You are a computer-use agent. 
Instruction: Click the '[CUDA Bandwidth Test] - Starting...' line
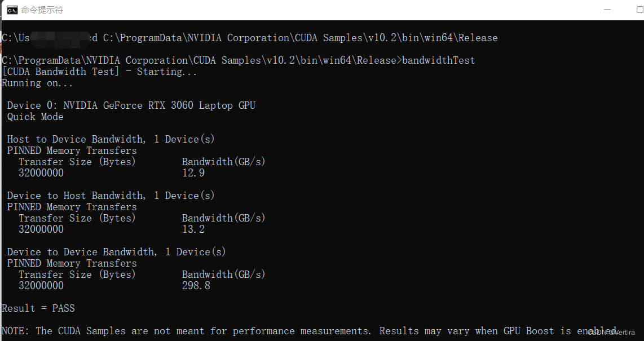point(99,72)
